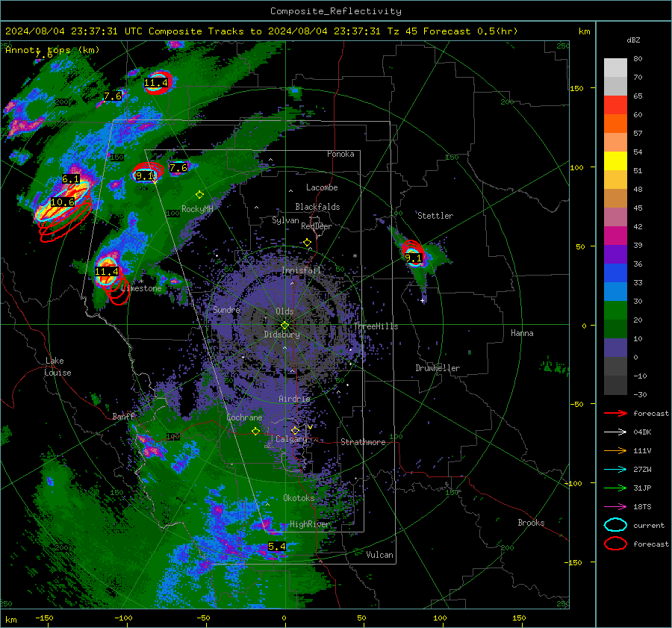Click the purple 36-39 dBZ color swatch

[x=615, y=254]
